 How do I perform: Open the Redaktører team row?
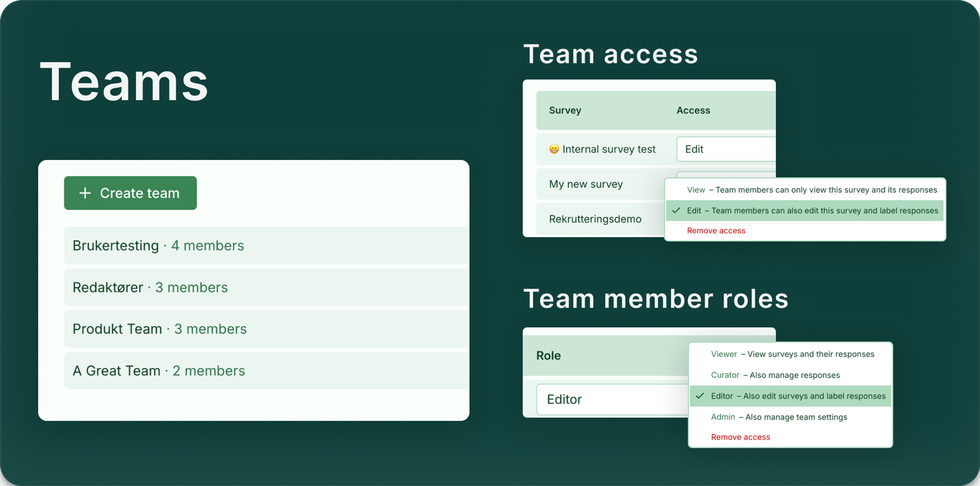(266, 287)
